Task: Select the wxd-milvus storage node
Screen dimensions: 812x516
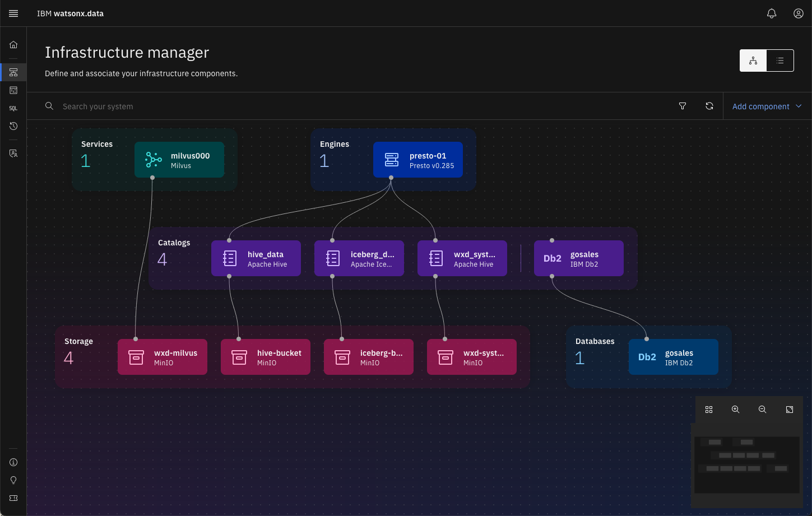Action: click(x=163, y=357)
